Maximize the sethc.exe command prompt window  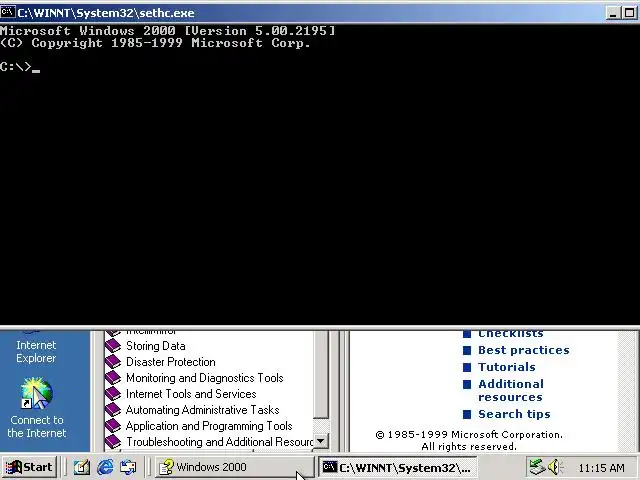[x=629, y=13]
